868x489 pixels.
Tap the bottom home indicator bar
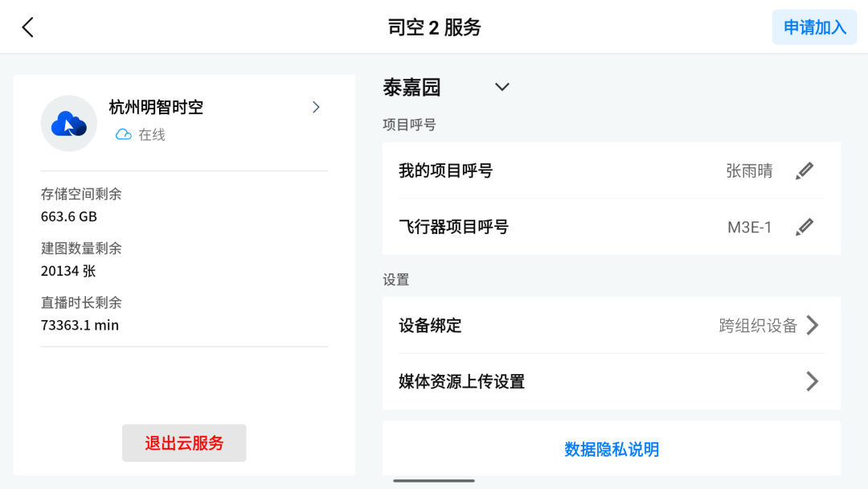click(434, 481)
